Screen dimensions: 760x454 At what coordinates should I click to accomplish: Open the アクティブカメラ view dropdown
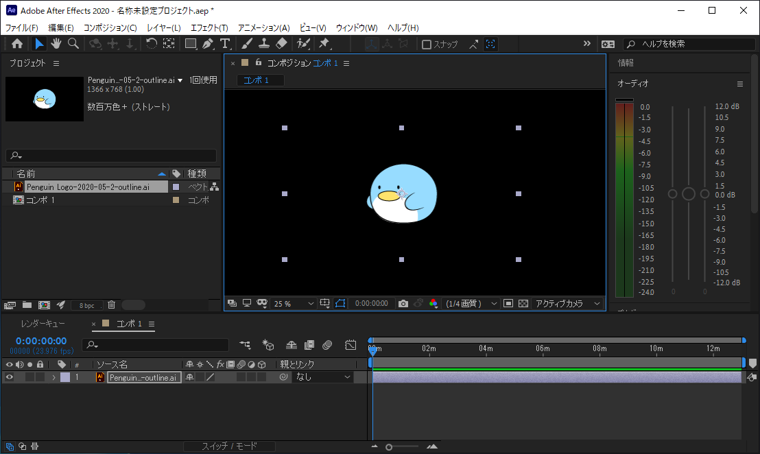[x=567, y=304]
